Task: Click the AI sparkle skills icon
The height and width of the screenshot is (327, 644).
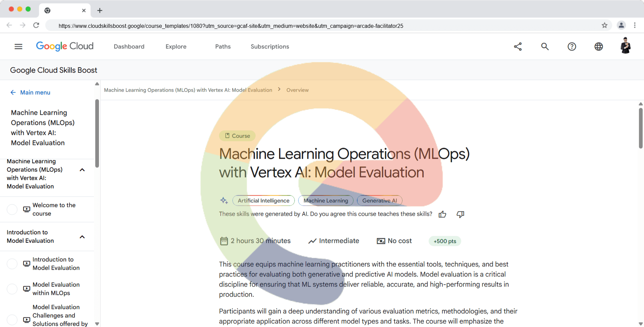Action: [224, 201]
